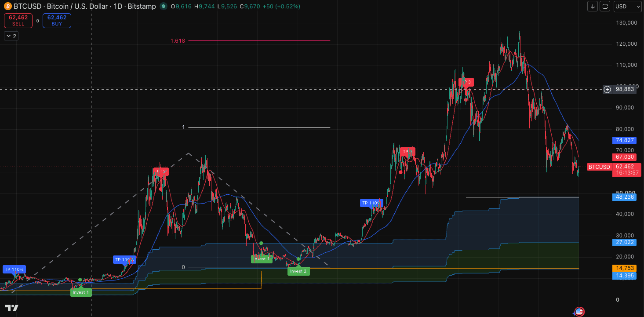Expand the collapsed indicators legend showing 2
The width and height of the screenshot is (644, 317).
[11, 36]
